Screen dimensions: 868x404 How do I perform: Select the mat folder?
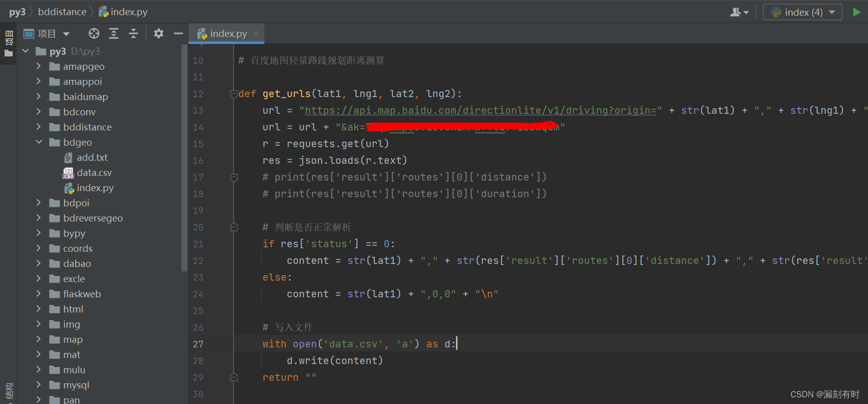click(x=65, y=354)
